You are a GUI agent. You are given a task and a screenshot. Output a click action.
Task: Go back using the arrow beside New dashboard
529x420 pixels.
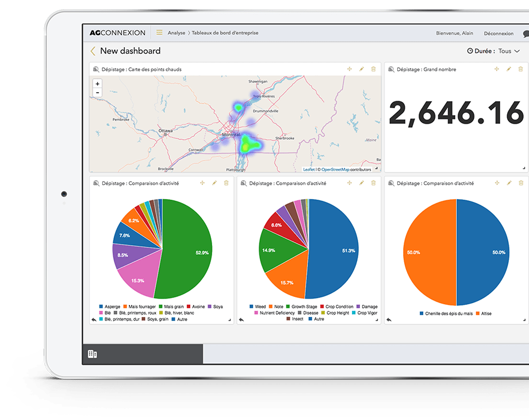(93, 51)
